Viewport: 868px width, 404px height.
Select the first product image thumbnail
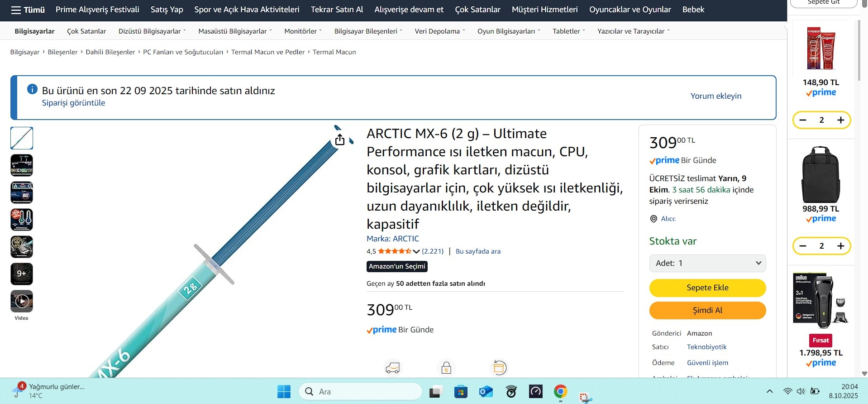coord(22,138)
